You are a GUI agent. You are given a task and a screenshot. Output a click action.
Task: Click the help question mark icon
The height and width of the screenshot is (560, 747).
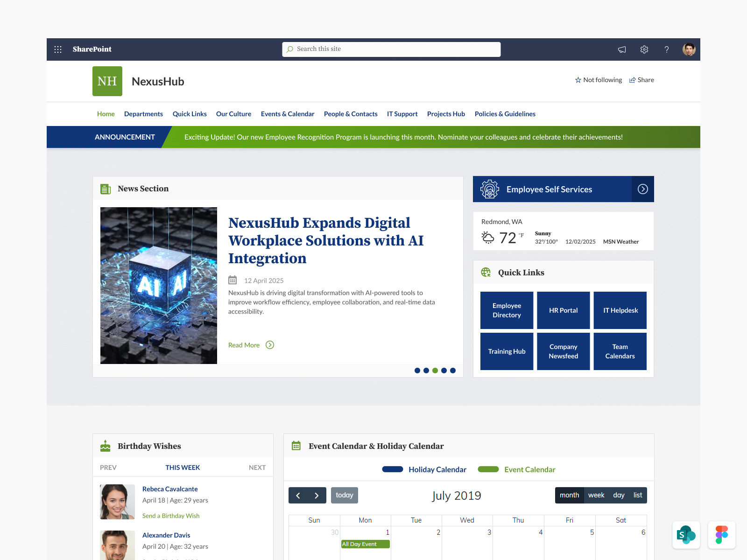coord(667,49)
